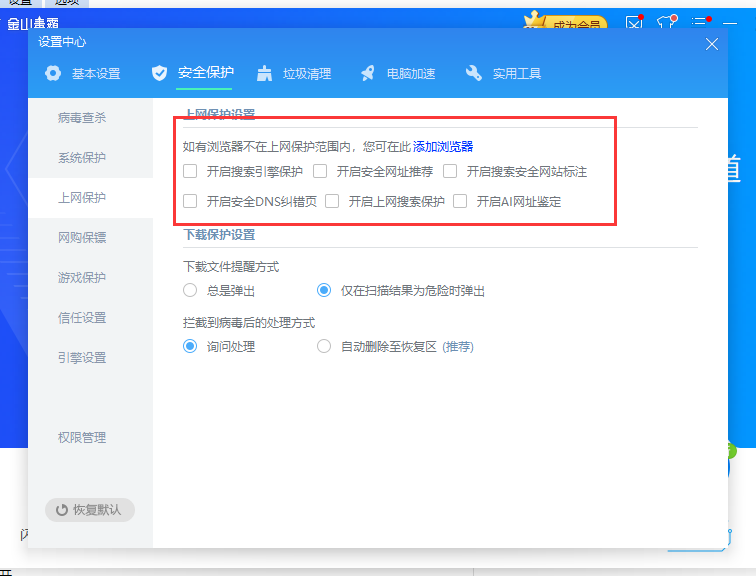Image resolution: width=756 pixels, height=576 pixels.
Task: Open the 网购保镖 sidebar section
Action: click(x=91, y=238)
